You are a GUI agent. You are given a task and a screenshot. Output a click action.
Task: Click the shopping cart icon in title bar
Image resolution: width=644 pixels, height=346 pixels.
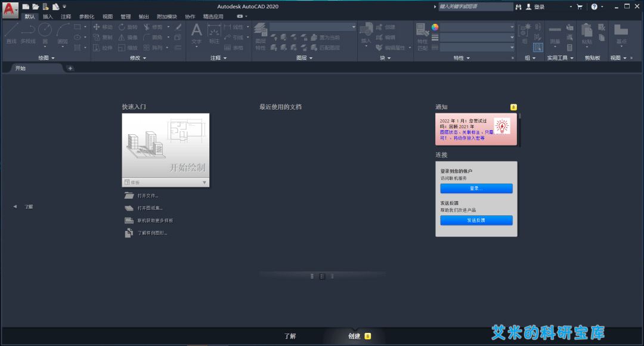tap(580, 7)
